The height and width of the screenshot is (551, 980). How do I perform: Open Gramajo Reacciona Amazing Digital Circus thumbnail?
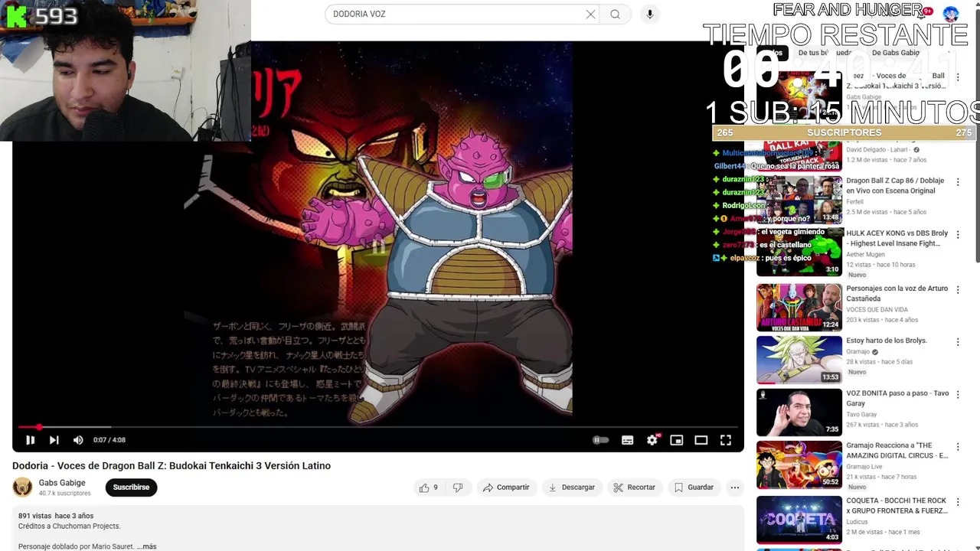pos(799,465)
